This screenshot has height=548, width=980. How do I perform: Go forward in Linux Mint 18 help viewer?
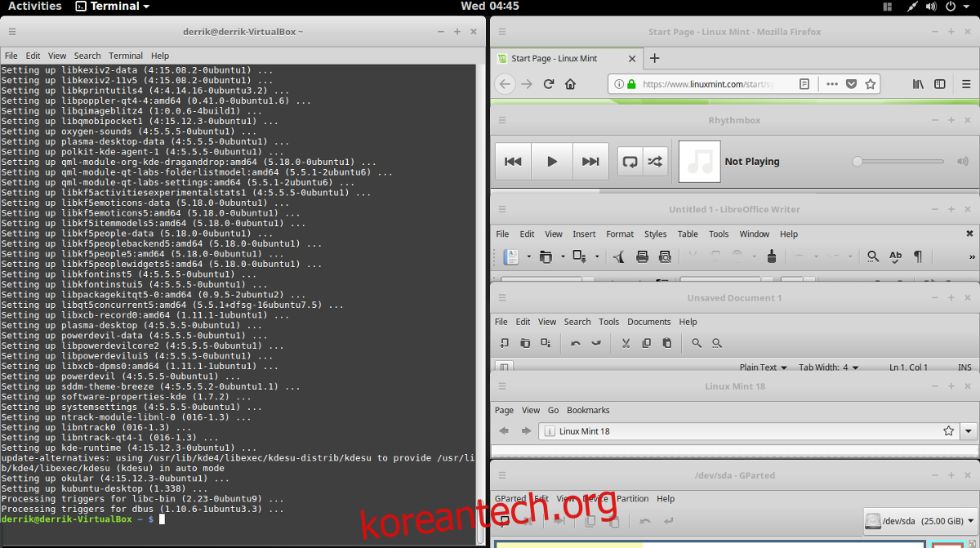(526, 430)
